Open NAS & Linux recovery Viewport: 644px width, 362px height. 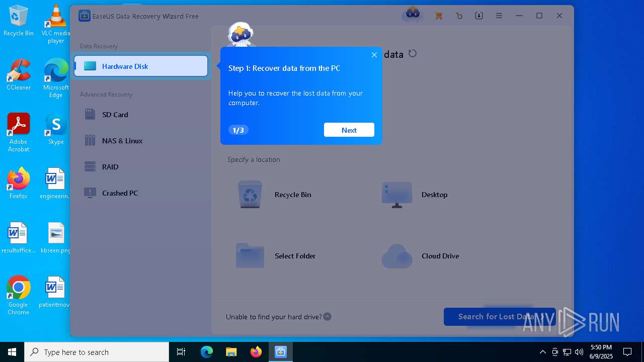[x=141, y=141]
